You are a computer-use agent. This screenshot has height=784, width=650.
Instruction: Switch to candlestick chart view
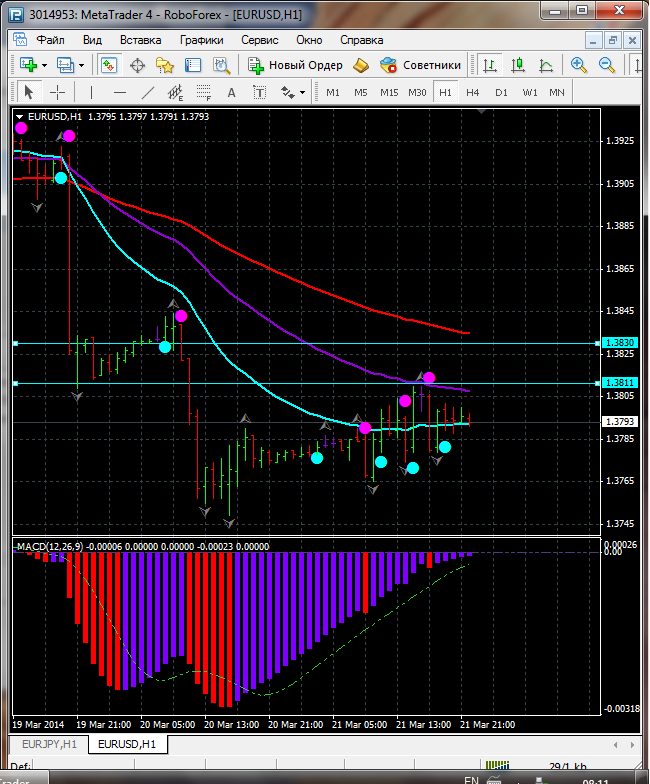tap(518, 65)
